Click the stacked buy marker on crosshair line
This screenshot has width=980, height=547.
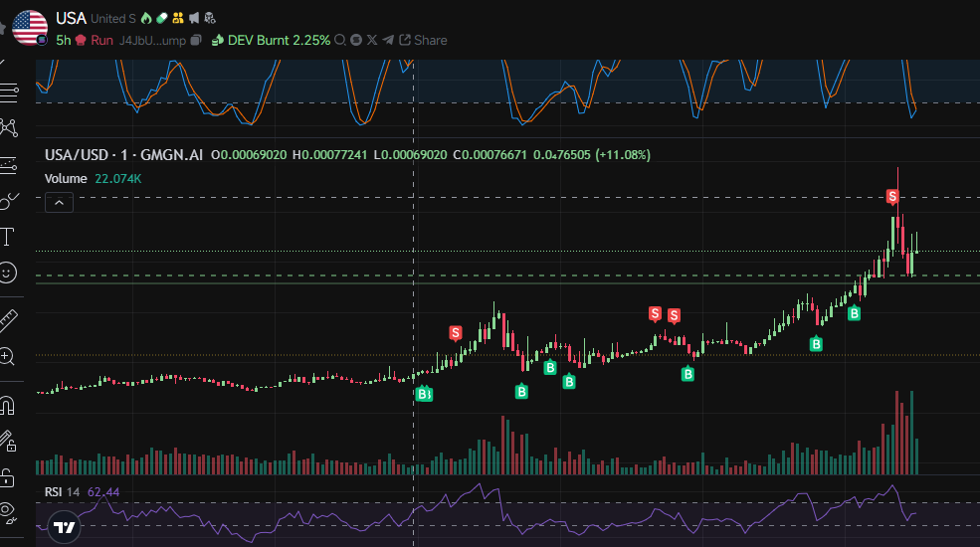pos(424,394)
